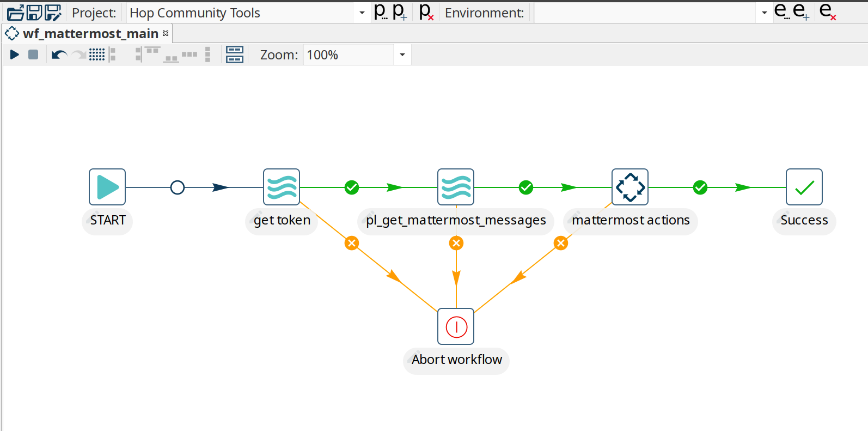Viewport: 868px width, 431px height.
Task: Select the wf_mattermost_main tab
Action: (90, 34)
